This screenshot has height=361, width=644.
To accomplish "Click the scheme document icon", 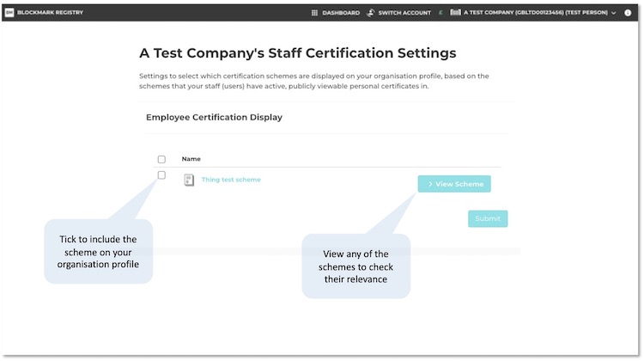I will coord(189,180).
